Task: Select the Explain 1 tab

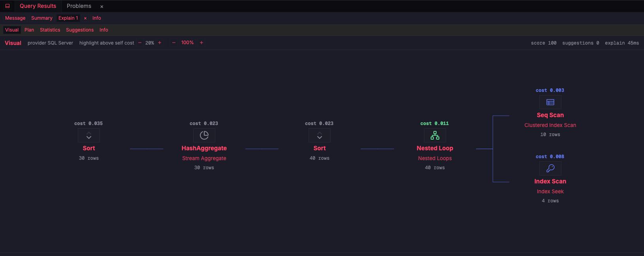Action: 68,18
